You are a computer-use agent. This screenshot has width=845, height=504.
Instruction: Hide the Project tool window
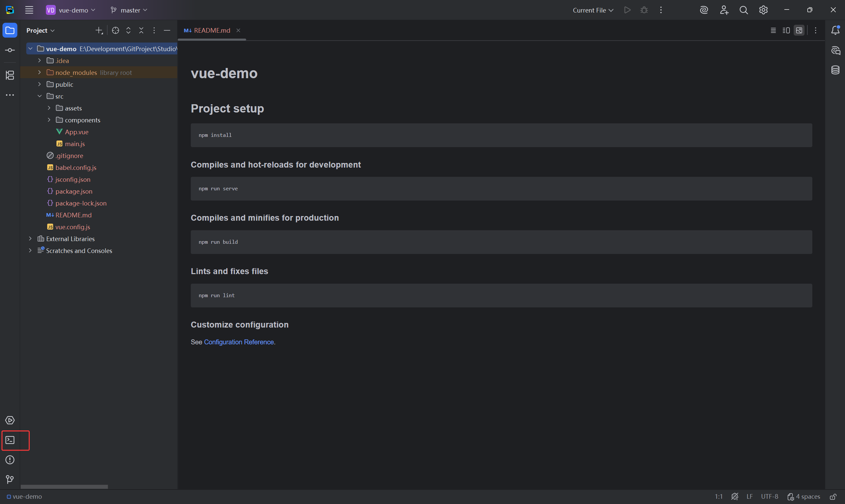[x=167, y=31]
